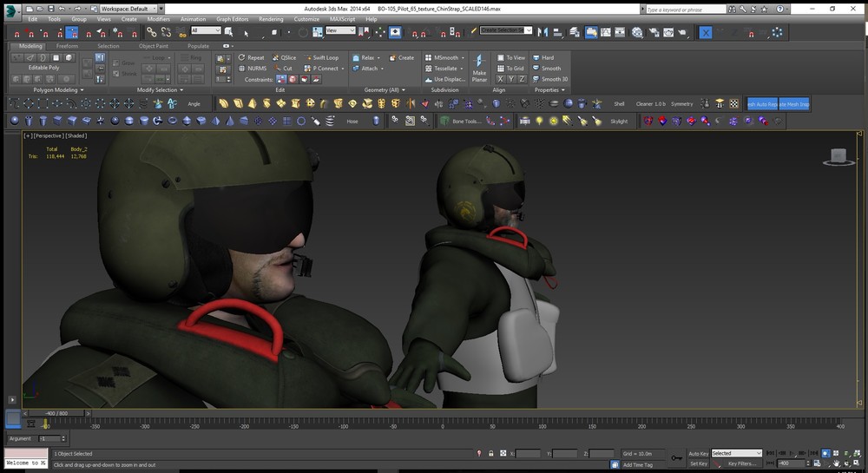The width and height of the screenshot is (868, 473).
Task: Select the Swift Loop tool
Action: (321, 57)
